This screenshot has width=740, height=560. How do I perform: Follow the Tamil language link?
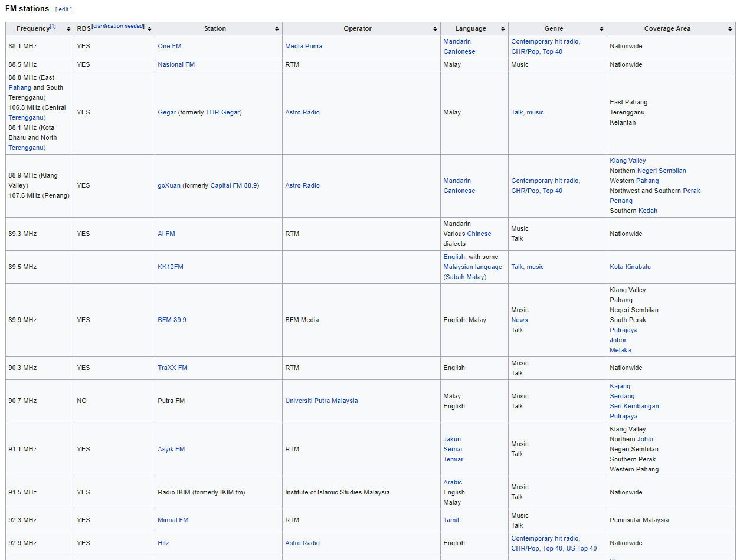(x=451, y=520)
